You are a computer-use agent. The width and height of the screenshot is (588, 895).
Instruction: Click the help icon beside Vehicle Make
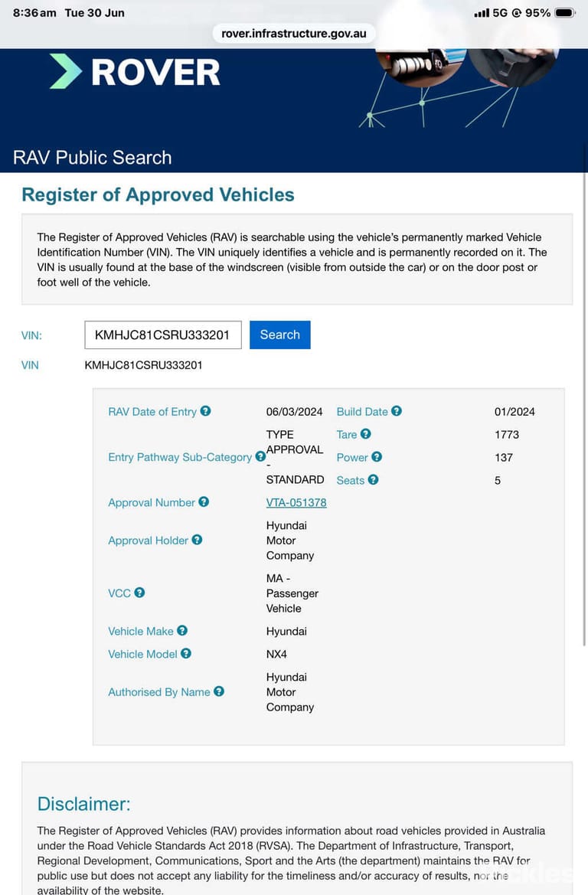[x=182, y=630]
